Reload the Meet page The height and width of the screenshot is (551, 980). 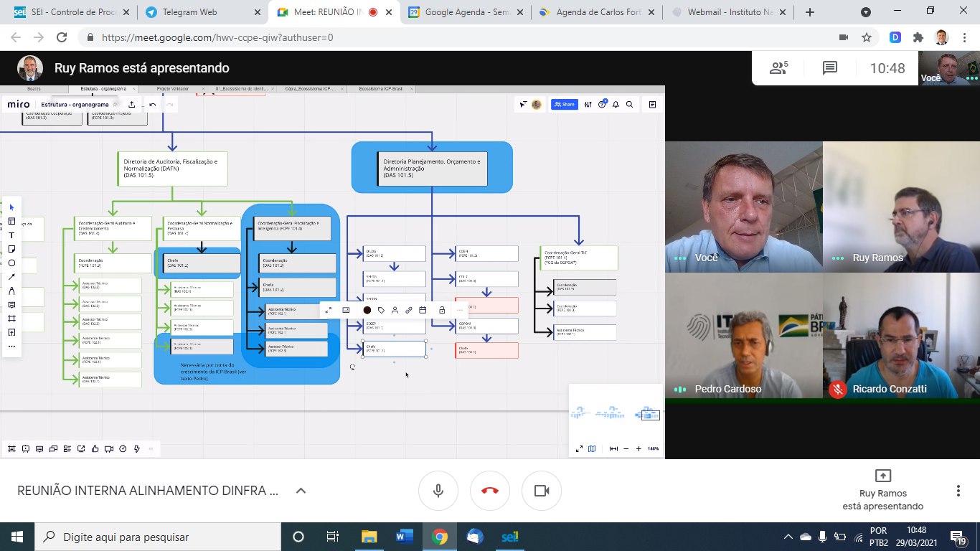(62, 38)
